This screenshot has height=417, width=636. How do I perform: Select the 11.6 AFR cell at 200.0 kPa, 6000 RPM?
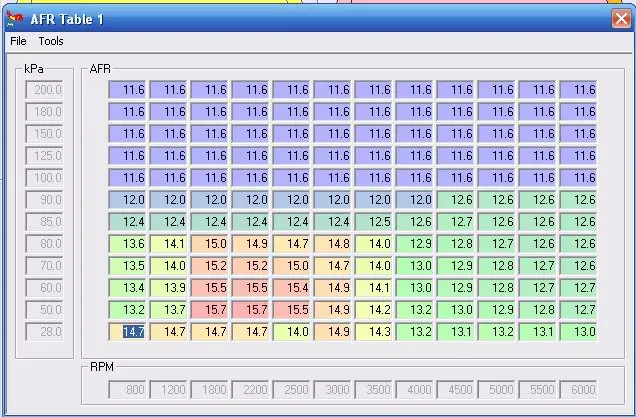[x=578, y=90]
